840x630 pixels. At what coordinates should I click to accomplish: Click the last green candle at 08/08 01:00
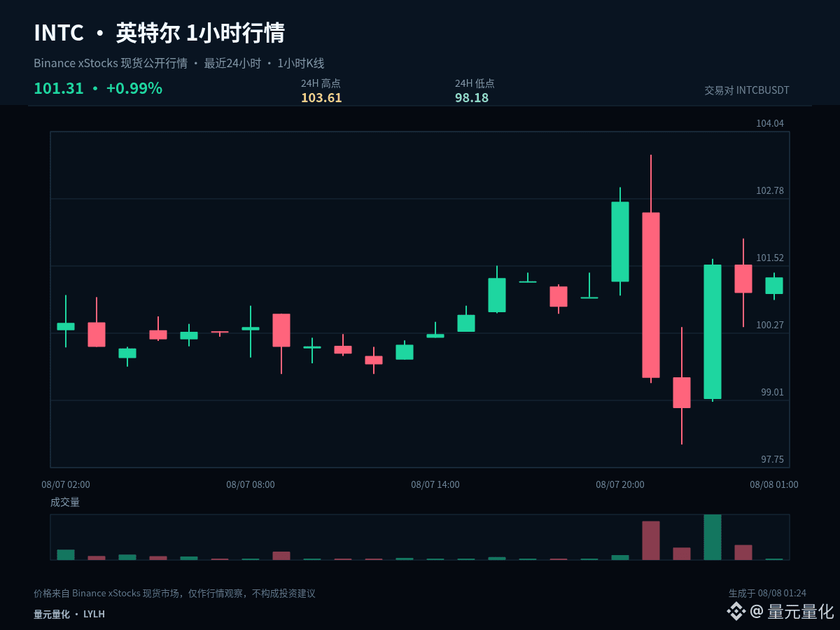(774, 286)
